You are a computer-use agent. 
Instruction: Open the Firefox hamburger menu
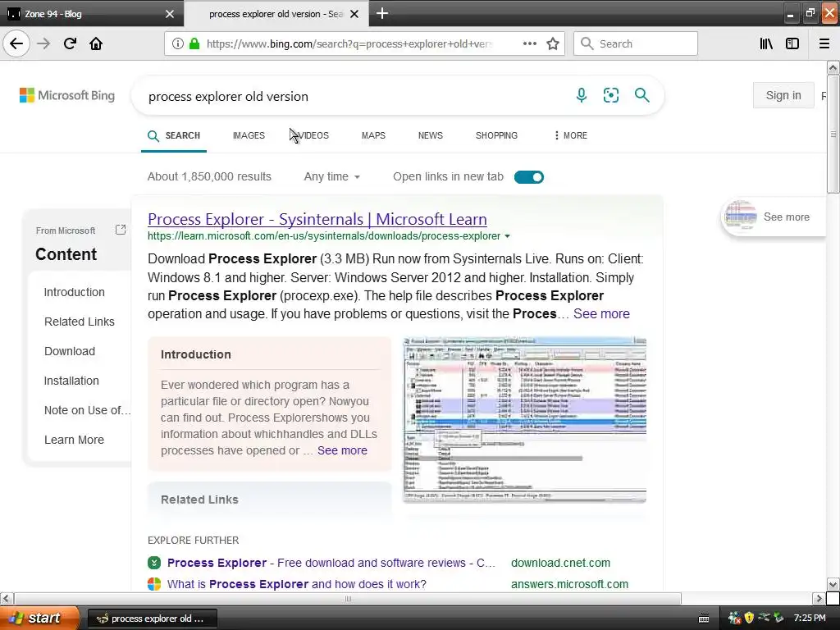[824, 43]
